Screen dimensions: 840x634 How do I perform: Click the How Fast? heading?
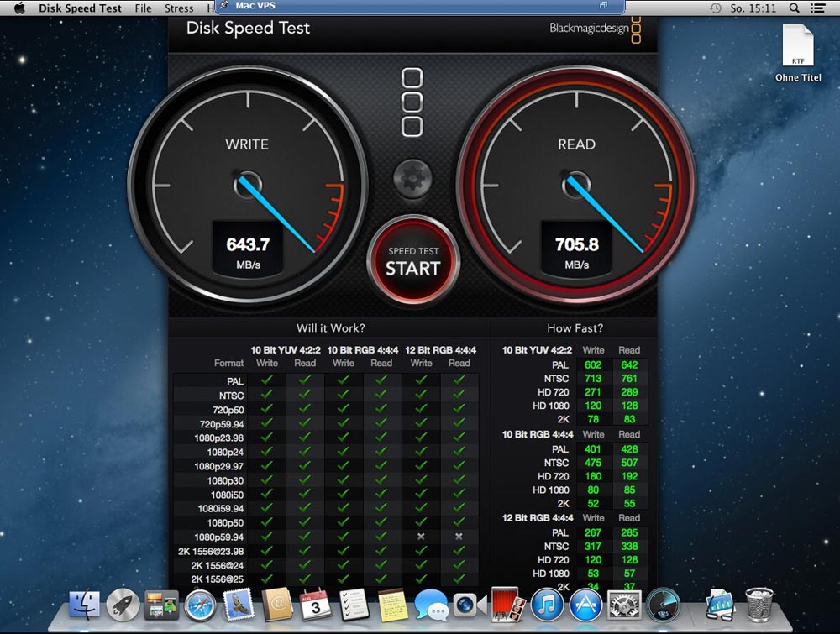coord(575,327)
